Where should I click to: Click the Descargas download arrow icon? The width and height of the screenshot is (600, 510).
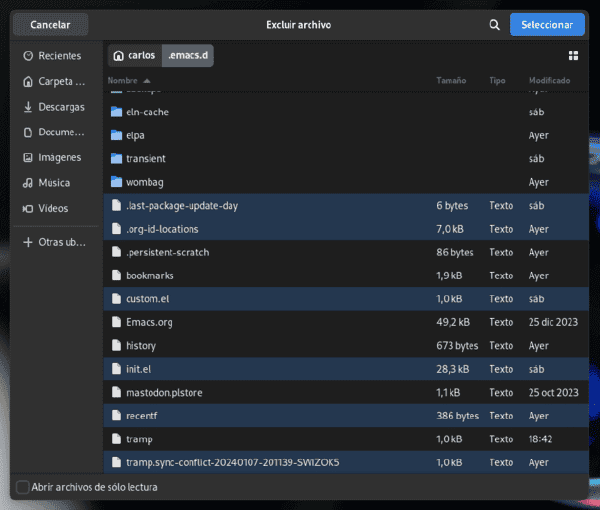[x=28, y=107]
